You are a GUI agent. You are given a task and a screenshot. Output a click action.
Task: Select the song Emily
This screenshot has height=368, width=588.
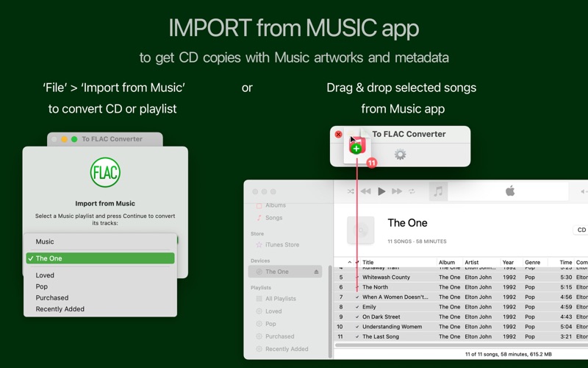pyautogui.click(x=369, y=307)
